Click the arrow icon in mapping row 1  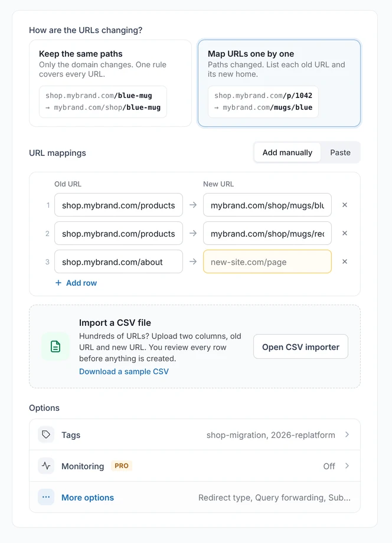(x=193, y=205)
